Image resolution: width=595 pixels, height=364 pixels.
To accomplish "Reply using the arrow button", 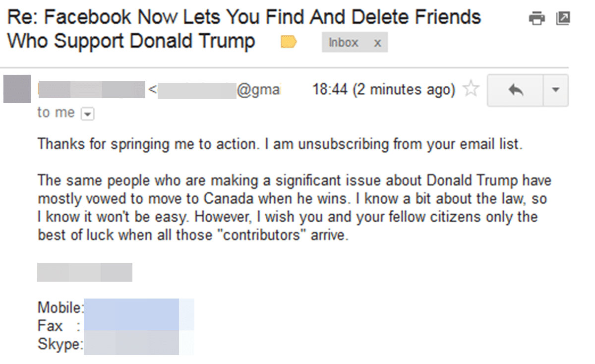I will (516, 90).
